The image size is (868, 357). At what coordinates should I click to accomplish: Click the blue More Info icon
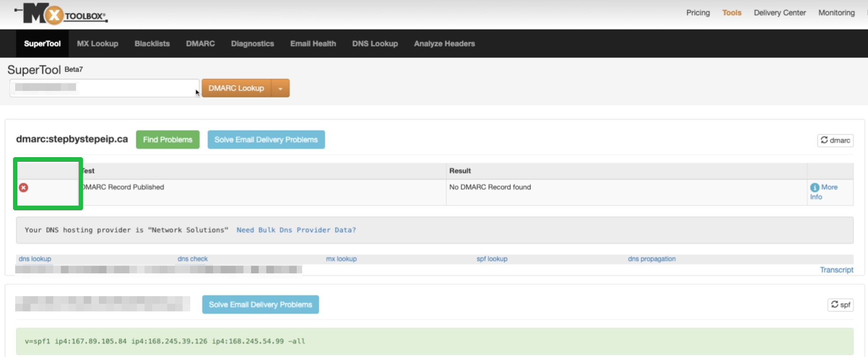(x=815, y=187)
